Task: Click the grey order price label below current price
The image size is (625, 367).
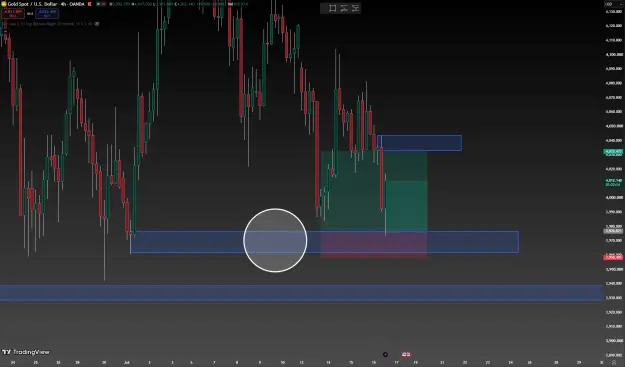Action: pyautogui.click(x=613, y=231)
